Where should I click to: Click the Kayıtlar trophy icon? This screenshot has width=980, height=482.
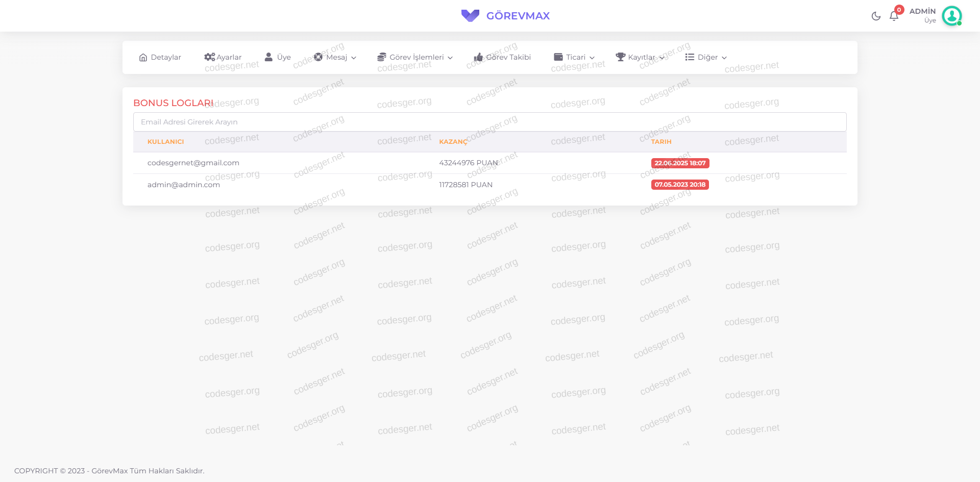point(620,57)
